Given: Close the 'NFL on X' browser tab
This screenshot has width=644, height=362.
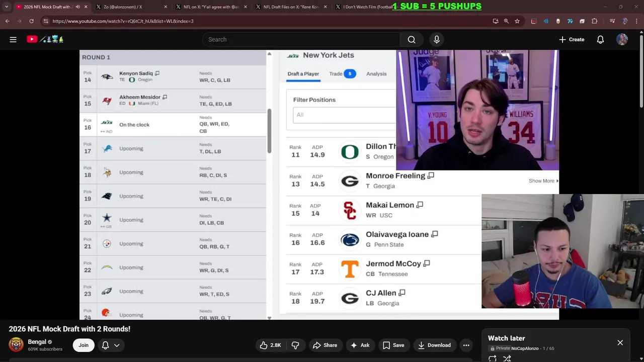Looking at the screenshot, I should pyautogui.click(x=246, y=7).
